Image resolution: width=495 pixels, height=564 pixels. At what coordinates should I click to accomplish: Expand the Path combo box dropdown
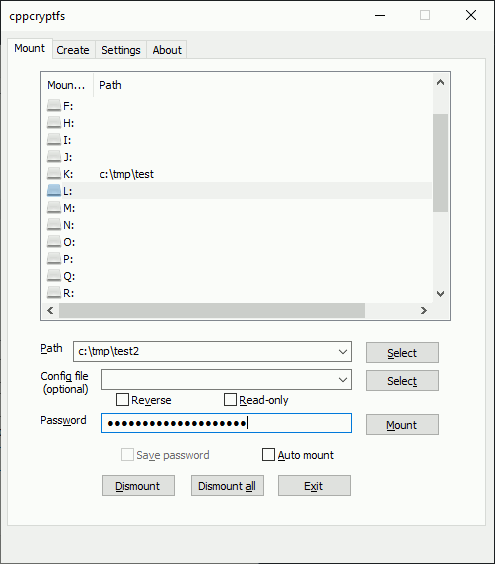343,351
